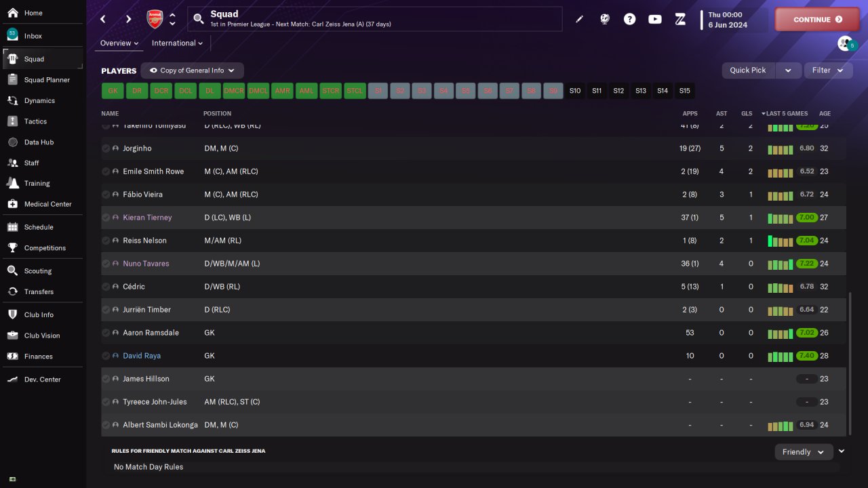Click the Staff icon in sidebar
The height and width of the screenshot is (488, 868).
[x=12, y=163]
